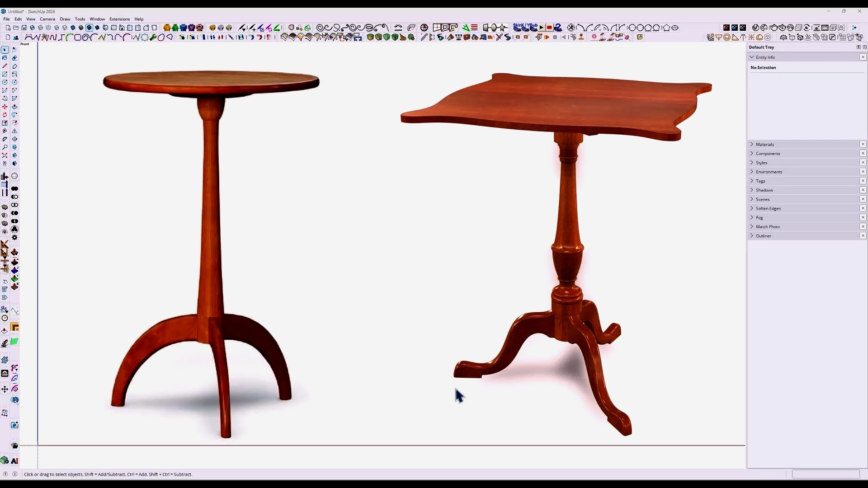Click the Measurements input box
Viewport: 868px width, 488px height.
pyautogui.click(x=826, y=474)
